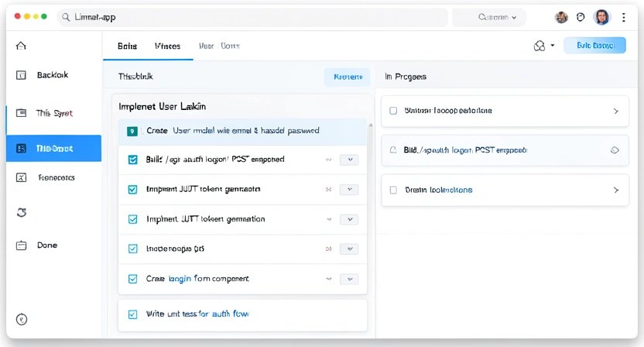Screen dimensions: 644x347
Task: Click the home icon in sidebar
Action: [21, 46]
